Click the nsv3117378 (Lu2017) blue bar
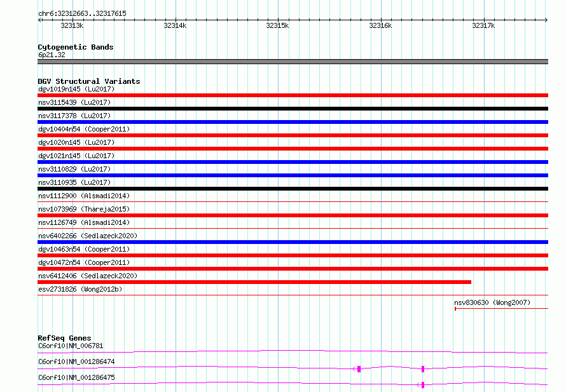Viewport: 566px width, 392px height. pyautogui.click(x=293, y=122)
